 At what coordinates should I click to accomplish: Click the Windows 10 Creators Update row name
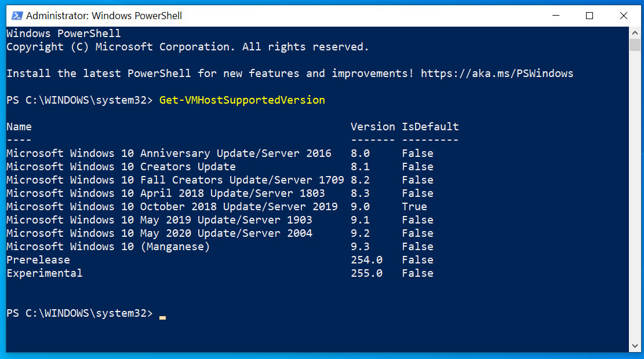point(121,167)
